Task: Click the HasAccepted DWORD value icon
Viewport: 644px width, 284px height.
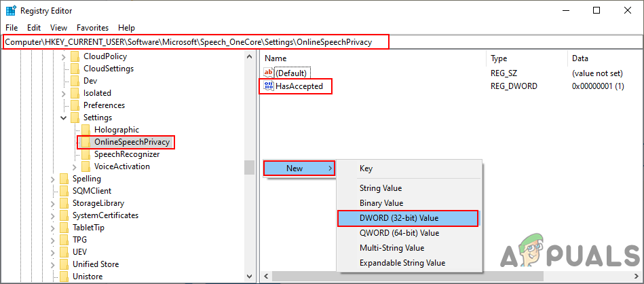Action: coord(268,86)
